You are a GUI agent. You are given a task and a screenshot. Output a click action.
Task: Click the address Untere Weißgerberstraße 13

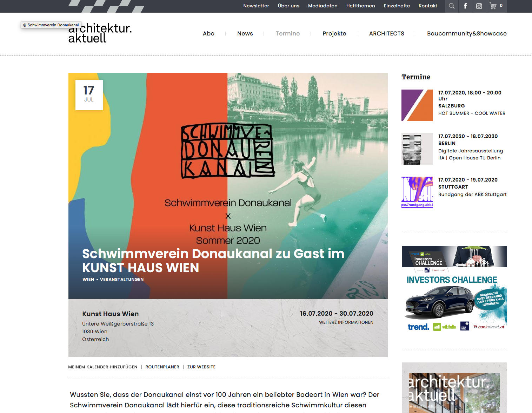tap(118, 324)
